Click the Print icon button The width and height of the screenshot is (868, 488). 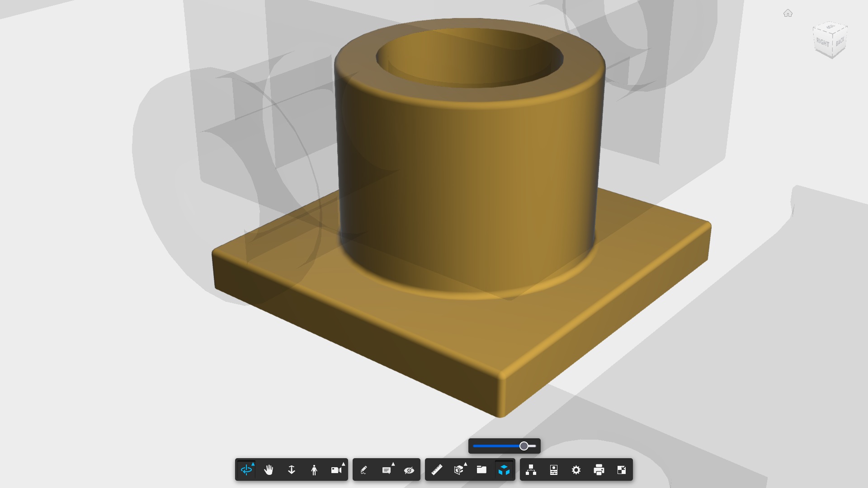pyautogui.click(x=599, y=470)
